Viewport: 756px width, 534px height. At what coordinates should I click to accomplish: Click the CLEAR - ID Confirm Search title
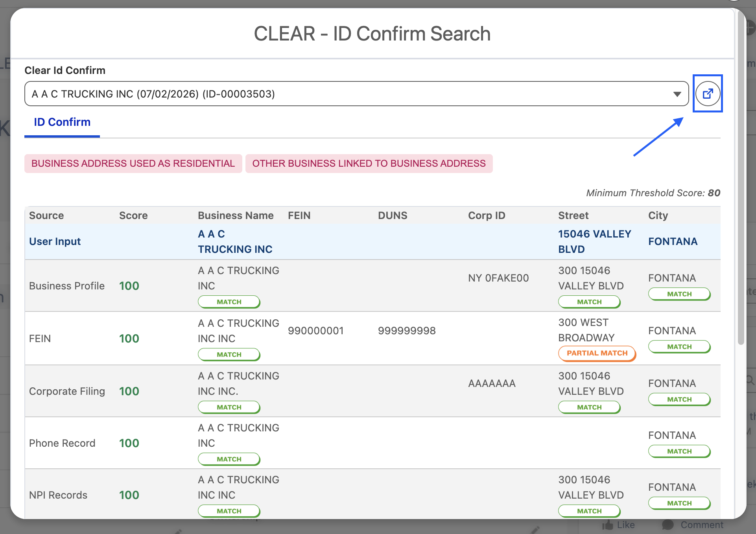coord(372,34)
